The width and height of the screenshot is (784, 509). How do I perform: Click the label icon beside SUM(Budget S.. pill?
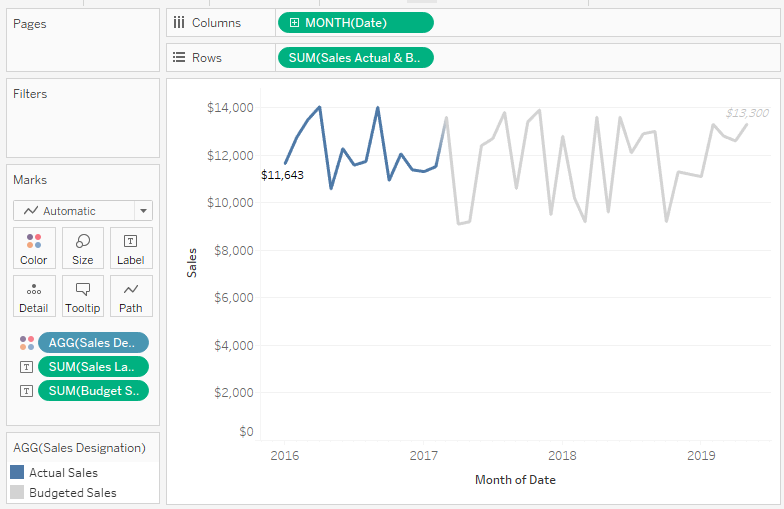(26, 390)
